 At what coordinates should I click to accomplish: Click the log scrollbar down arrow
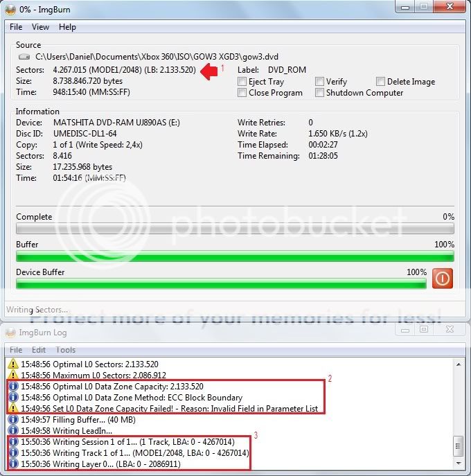[459, 464]
